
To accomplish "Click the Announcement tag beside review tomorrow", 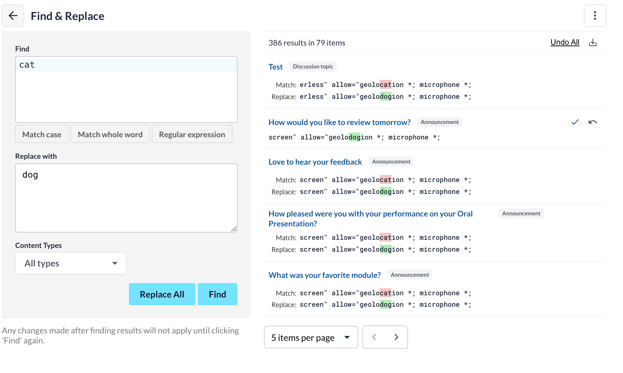I will [439, 122].
